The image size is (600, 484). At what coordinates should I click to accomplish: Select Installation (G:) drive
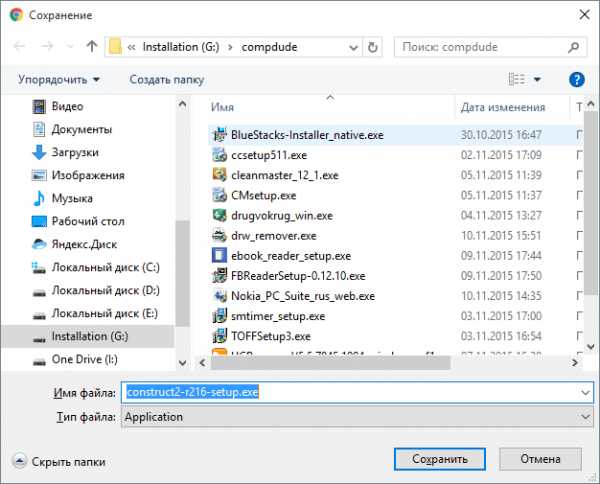coord(88,336)
